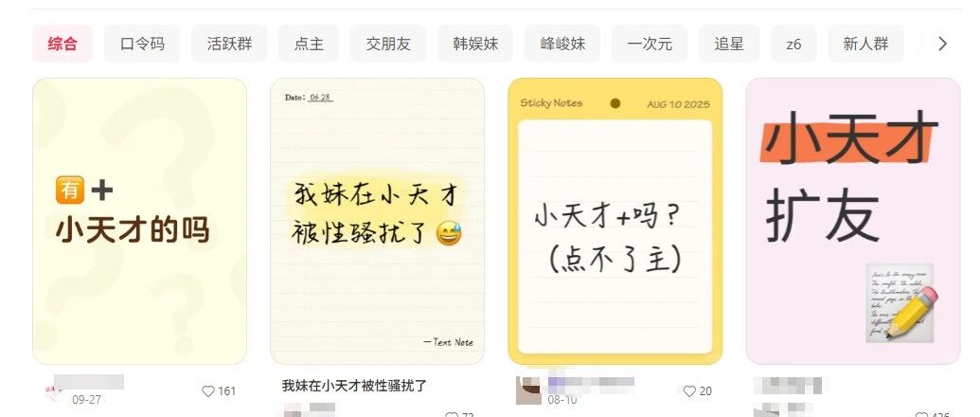This screenshot has width=980, height=417.
Task: Click the avatar under the first yellow card
Action: [x=54, y=391]
